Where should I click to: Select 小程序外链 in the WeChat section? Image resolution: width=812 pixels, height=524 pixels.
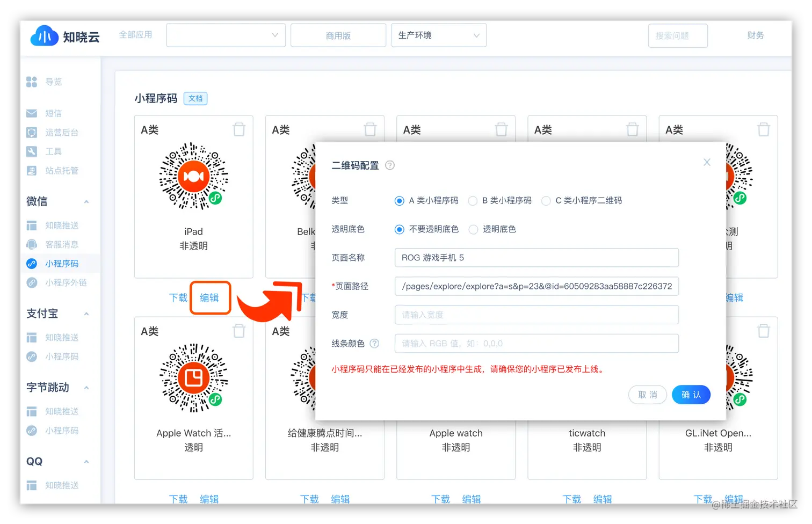coord(32,282)
